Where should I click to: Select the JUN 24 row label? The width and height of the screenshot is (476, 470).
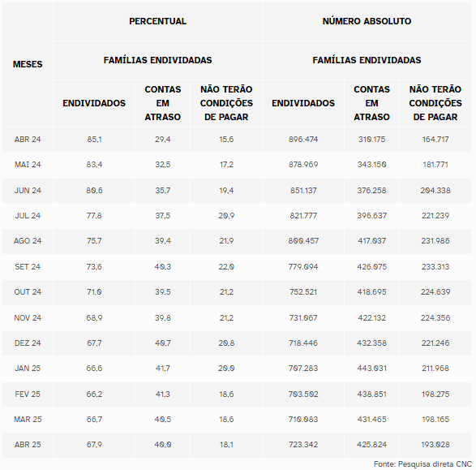tap(28, 191)
